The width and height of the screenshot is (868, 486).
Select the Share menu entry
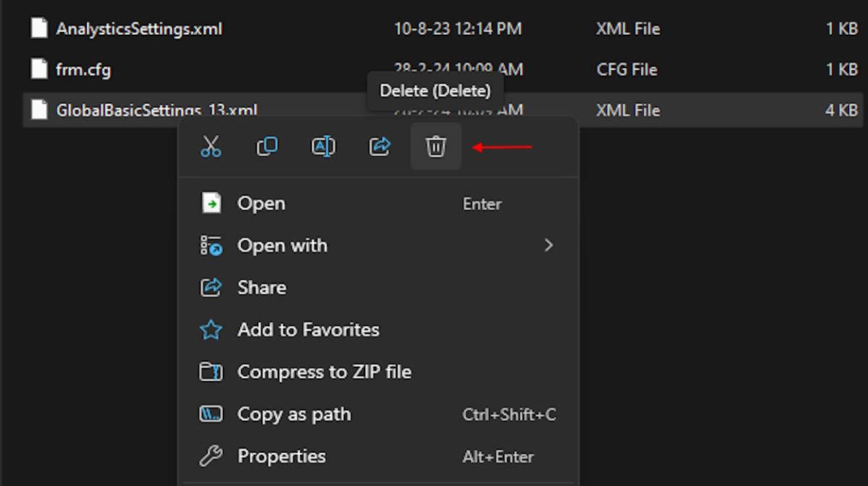[261, 288]
